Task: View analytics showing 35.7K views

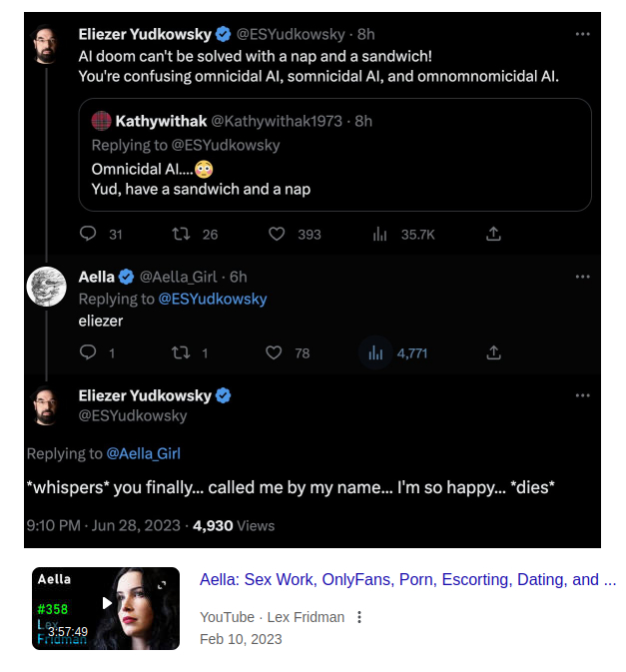Action: click(x=379, y=234)
